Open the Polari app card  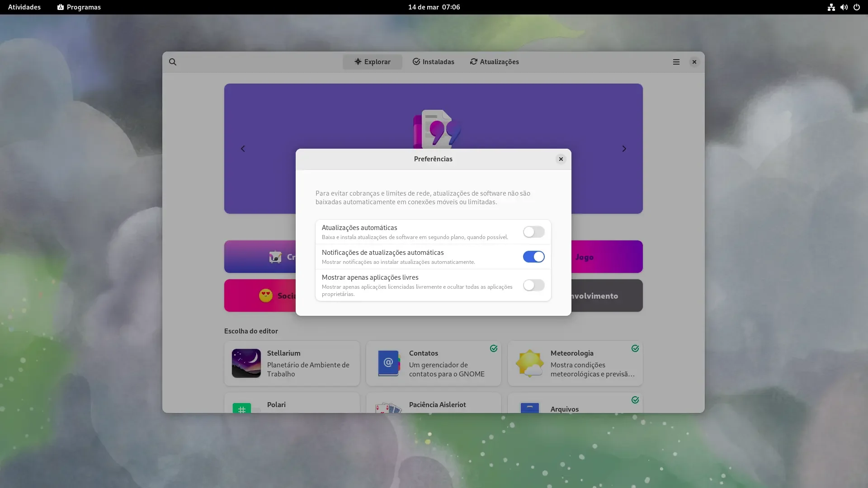[292, 403]
